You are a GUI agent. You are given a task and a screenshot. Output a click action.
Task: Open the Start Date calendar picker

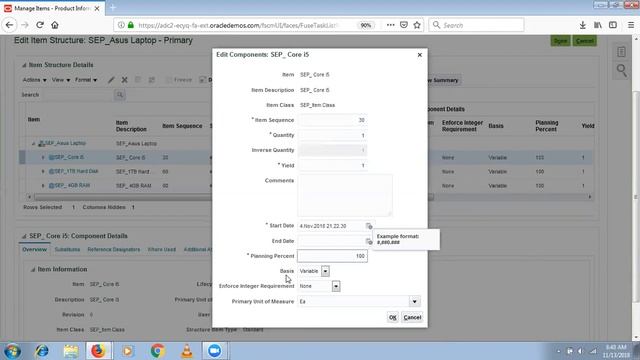tap(369, 226)
